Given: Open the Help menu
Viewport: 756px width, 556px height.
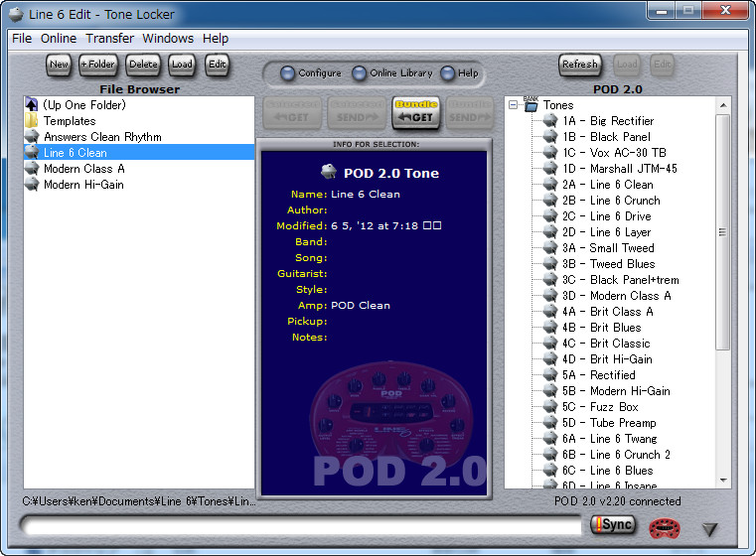Looking at the screenshot, I should point(215,39).
